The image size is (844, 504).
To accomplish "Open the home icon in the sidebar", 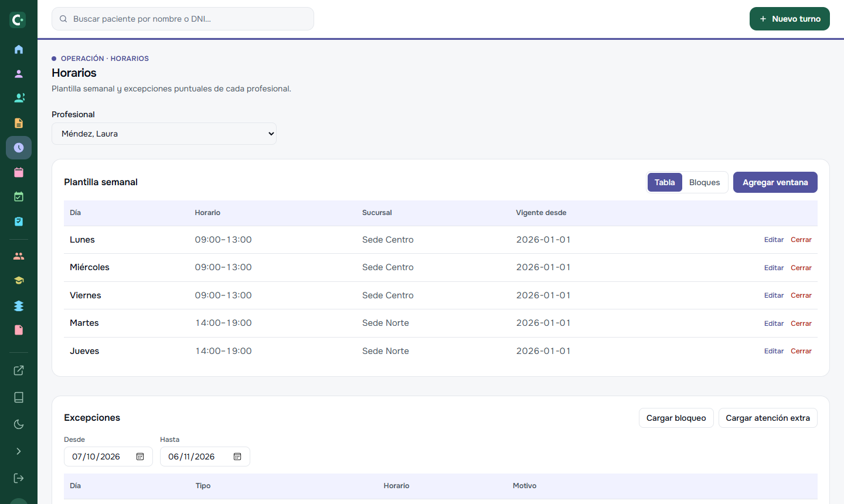I will point(19,49).
